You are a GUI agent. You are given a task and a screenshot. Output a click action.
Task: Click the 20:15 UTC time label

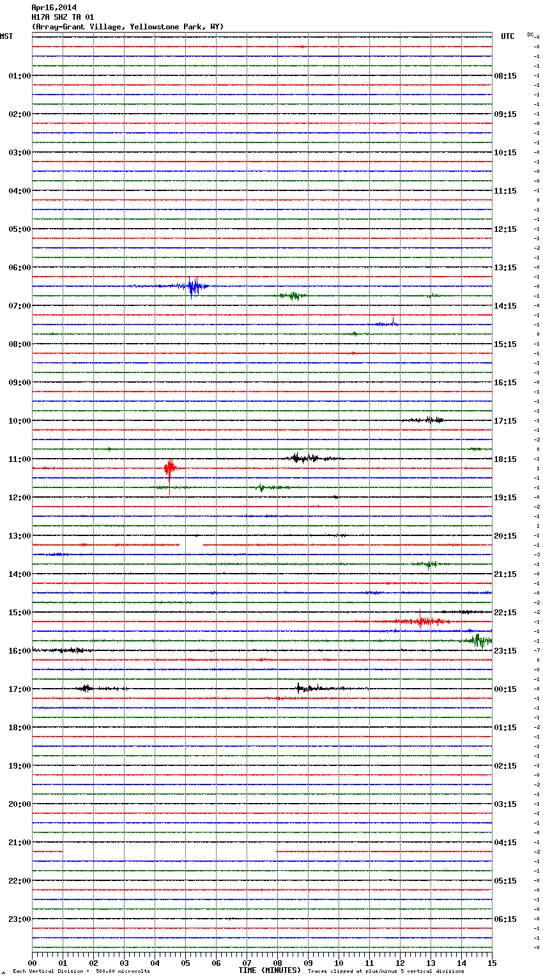[x=505, y=536]
